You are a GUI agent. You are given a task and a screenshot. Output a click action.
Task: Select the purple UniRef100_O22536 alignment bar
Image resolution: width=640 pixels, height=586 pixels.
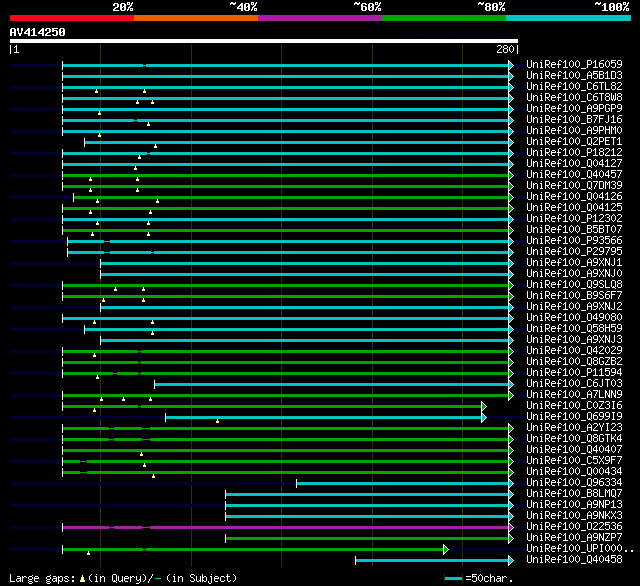[x=285, y=528]
